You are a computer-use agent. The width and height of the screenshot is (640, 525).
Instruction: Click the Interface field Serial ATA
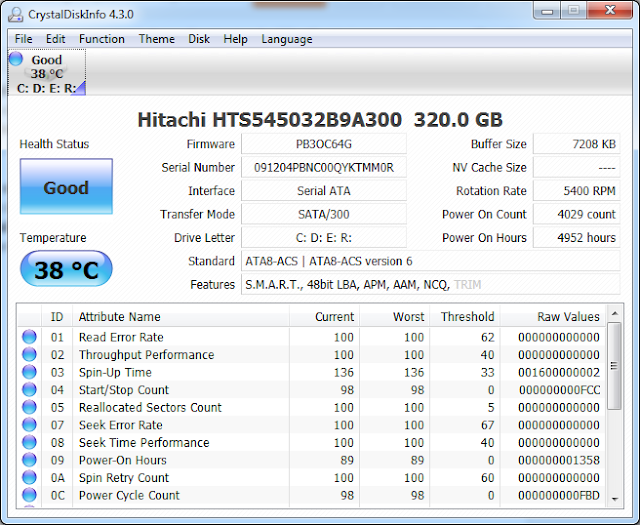coord(324,191)
